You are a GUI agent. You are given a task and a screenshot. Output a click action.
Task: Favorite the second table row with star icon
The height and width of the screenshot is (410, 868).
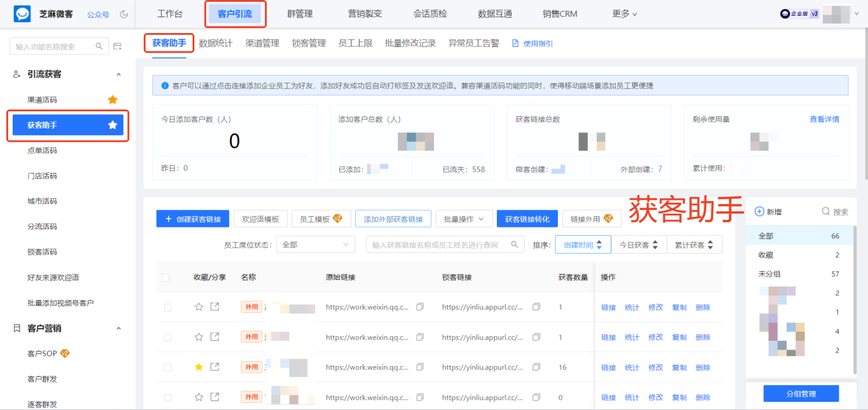199,337
